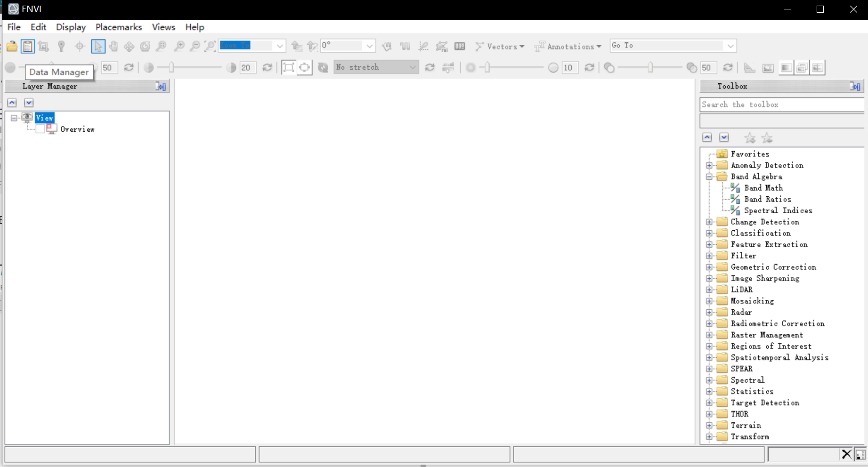The image size is (868, 467).
Task: Click the Swipe view icon
Action: coord(818,68)
